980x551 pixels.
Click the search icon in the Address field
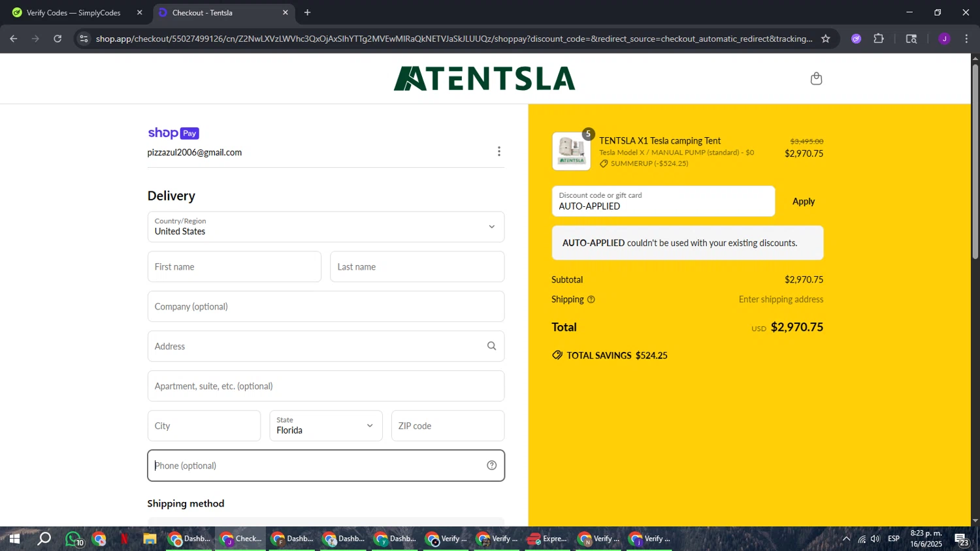pos(491,346)
